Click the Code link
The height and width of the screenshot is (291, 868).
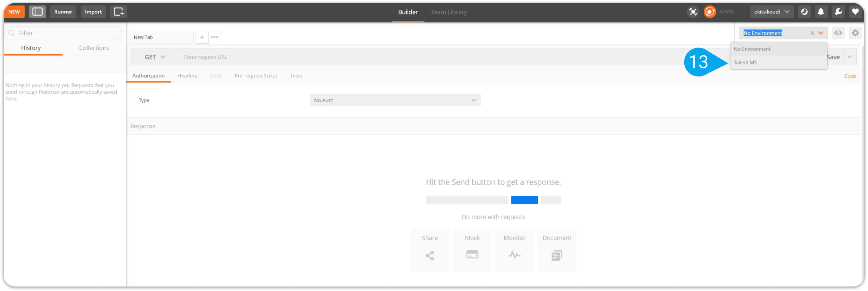[850, 76]
